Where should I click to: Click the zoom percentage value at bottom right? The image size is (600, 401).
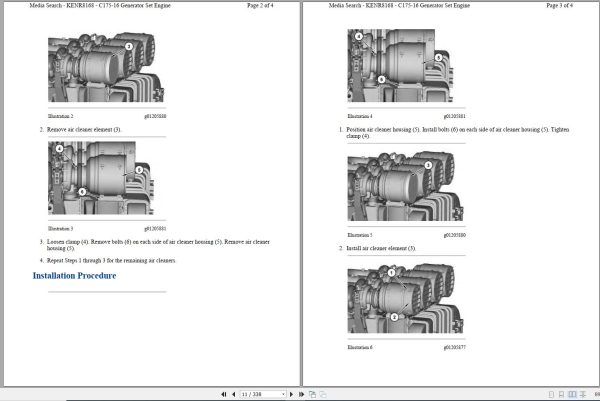tap(595, 394)
